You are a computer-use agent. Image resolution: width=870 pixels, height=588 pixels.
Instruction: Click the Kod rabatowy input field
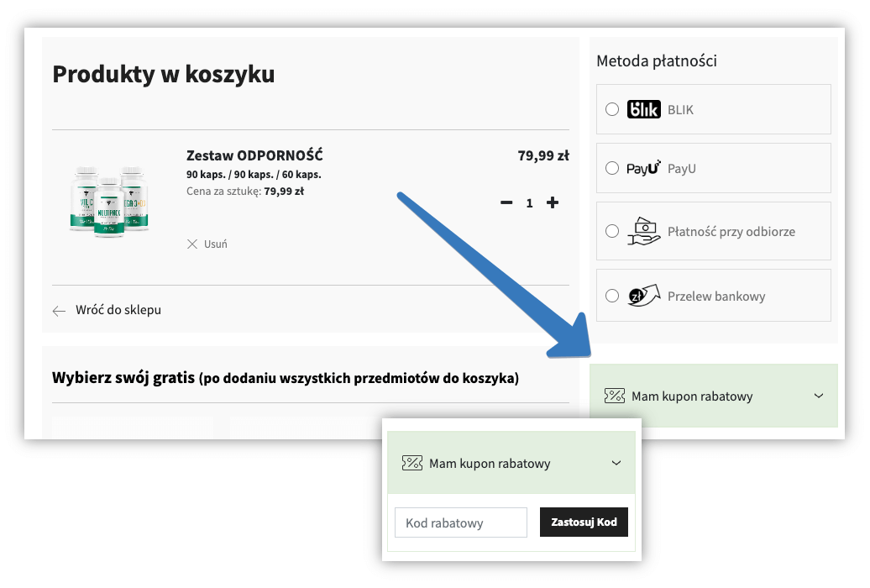pyautogui.click(x=460, y=522)
